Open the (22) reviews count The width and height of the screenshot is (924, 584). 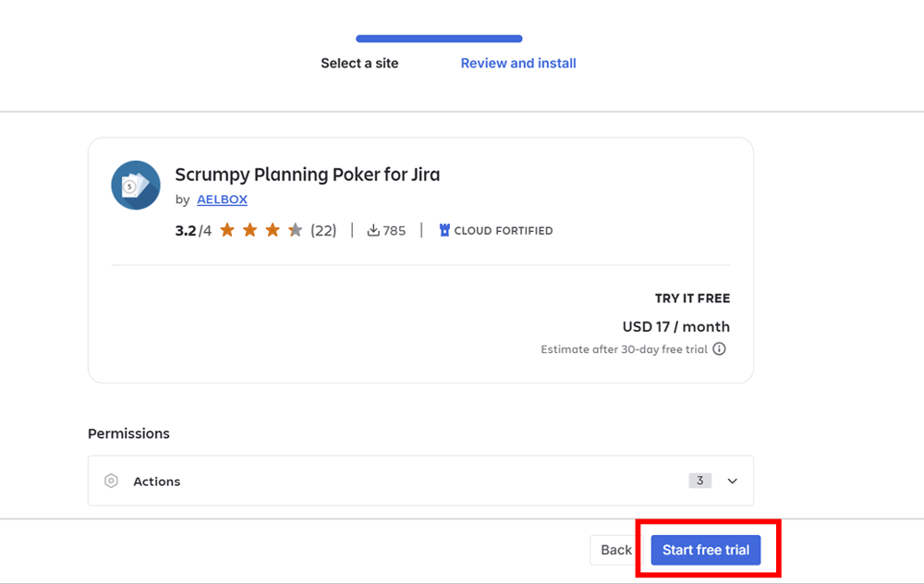click(323, 231)
